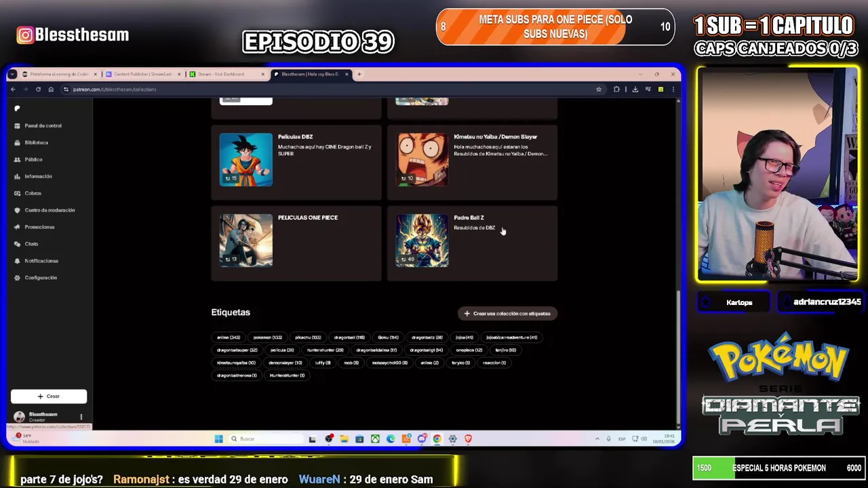Open the browser downloads icon
The height and width of the screenshot is (488, 868).
(x=635, y=89)
